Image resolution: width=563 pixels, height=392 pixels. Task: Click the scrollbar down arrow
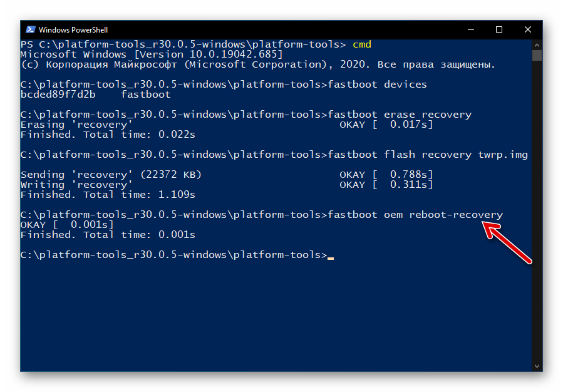(537, 365)
